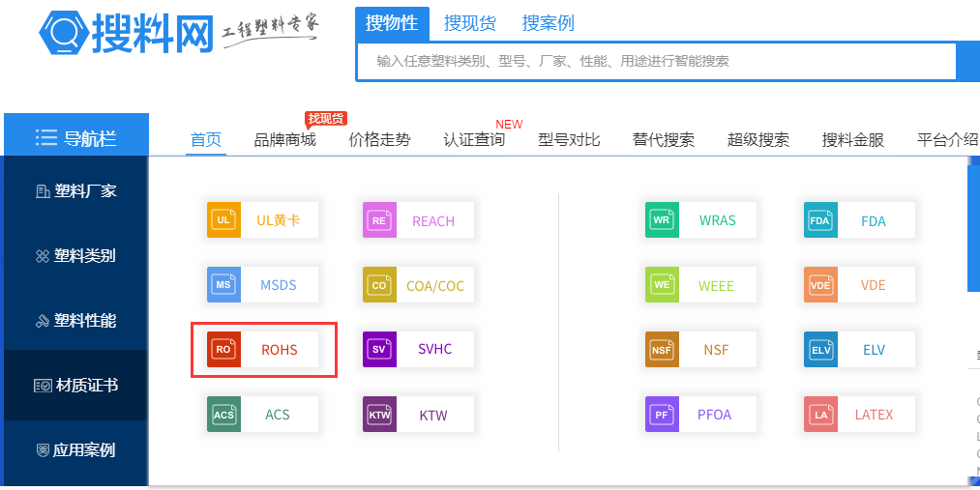Viewport: 980px width, 490px height.
Task: Click the pink RE REACH icon
Action: (379, 220)
